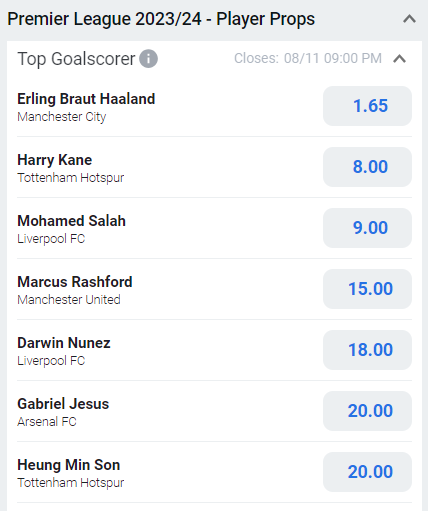Click the Harry Kane player name
Screen dimensions: 428x511
coord(55,160)
